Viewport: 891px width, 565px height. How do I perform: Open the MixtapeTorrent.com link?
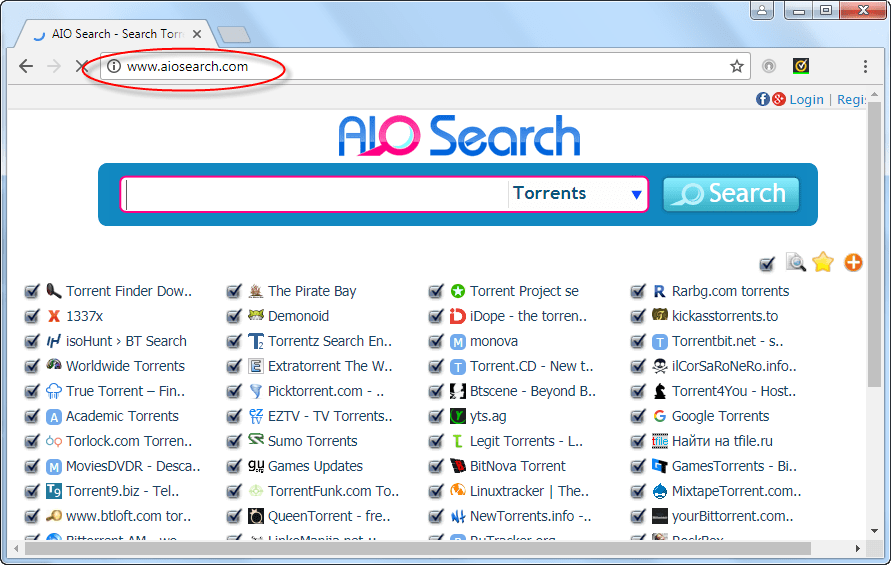pos(736,491)
